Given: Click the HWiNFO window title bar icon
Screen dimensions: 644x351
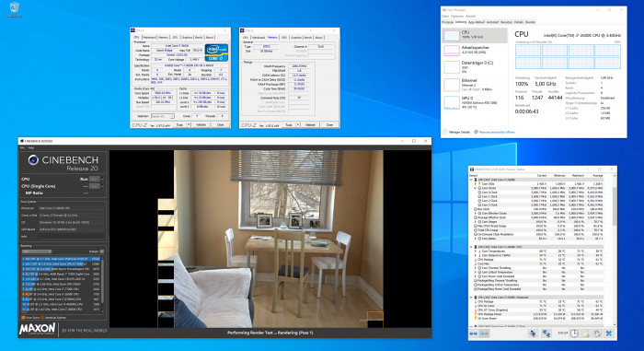Looking at the screenshot, I should coord(472,170).
